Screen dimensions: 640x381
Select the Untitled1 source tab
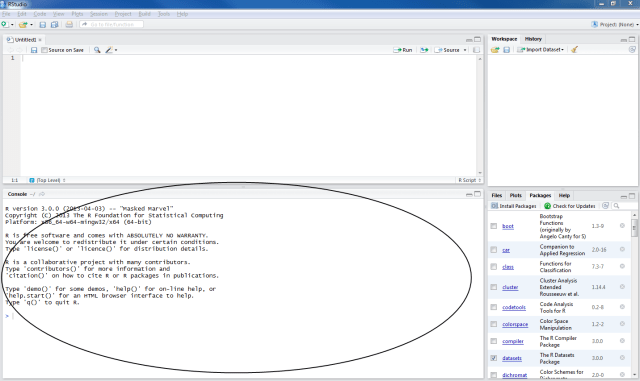(24, 40)
